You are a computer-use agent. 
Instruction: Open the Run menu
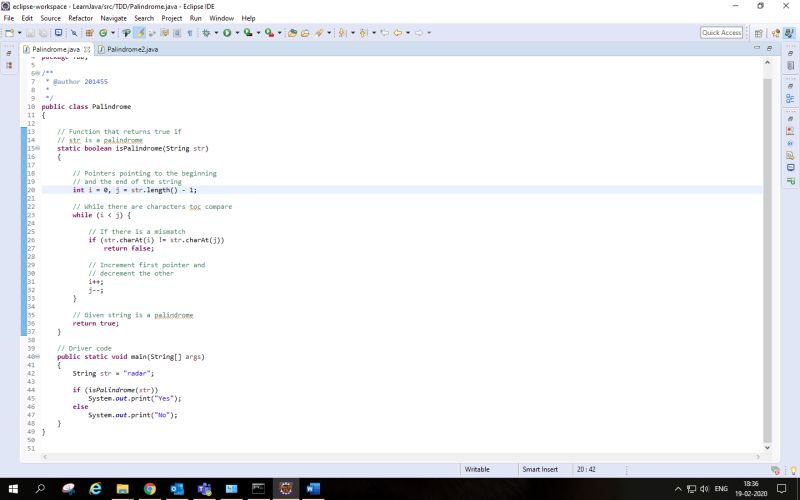click(195, 18)
